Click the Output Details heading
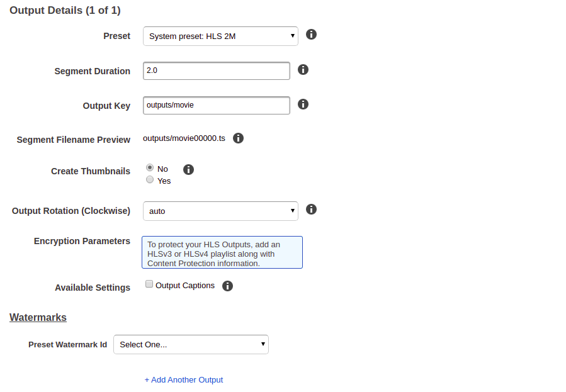 [65, 11]
